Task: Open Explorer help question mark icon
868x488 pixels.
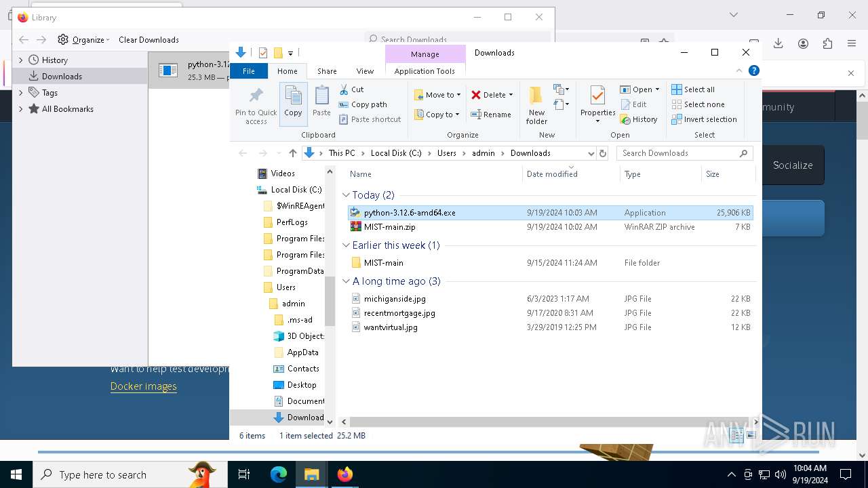Action: coord(753,70)
